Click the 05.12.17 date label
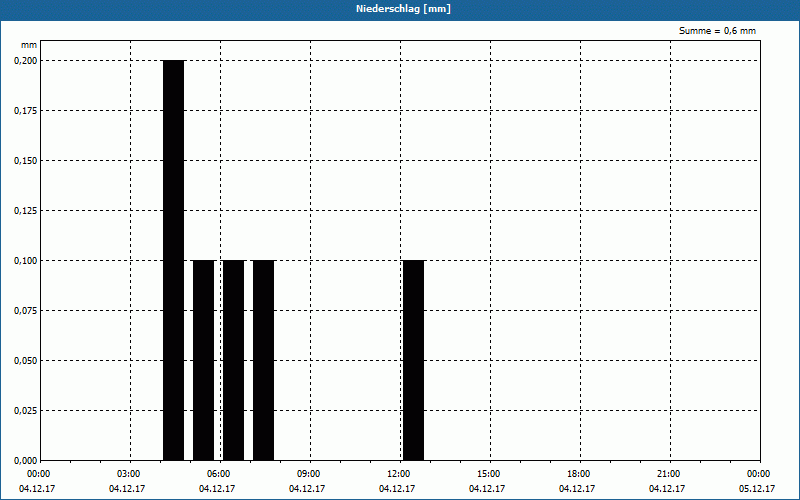 click(x=757, y=489)
